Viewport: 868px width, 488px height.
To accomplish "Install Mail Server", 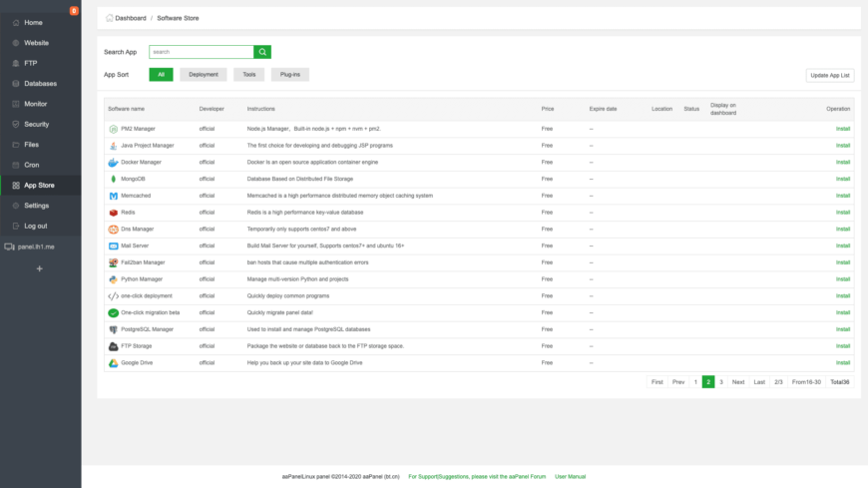I will point(842,245).
